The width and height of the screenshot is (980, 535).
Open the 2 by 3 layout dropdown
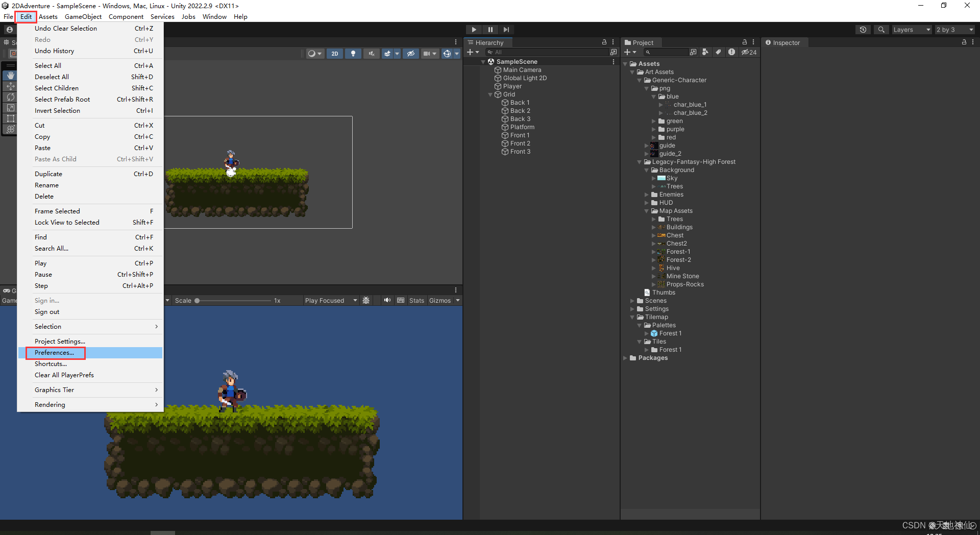coord(954,30)
